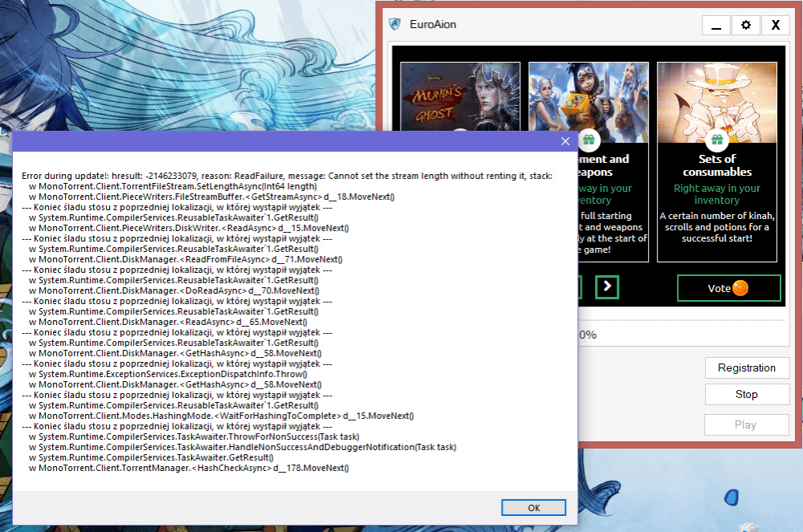This screenshot has height=532, width=803.
Task: Click the Vote button
Action: pos(728,288)
